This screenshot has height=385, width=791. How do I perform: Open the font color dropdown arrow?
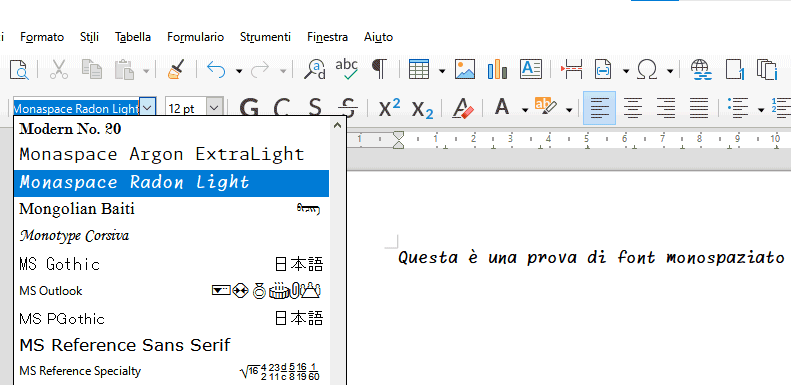[x=525, y=109]
